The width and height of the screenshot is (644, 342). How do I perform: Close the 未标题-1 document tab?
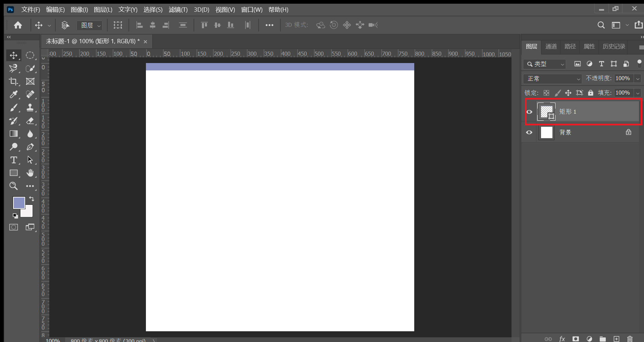pyautogui.click(x=145, y=42)
